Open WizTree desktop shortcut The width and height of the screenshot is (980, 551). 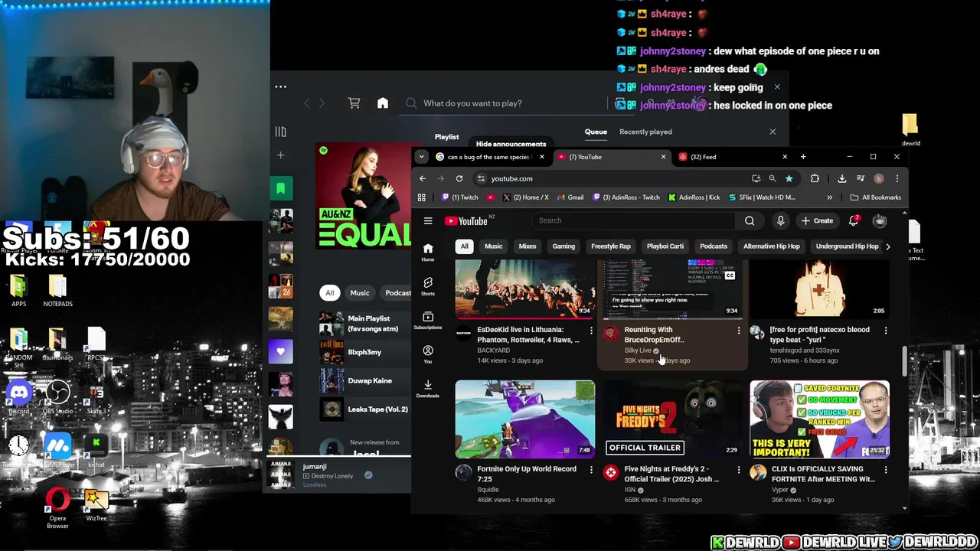click(96, 505)
